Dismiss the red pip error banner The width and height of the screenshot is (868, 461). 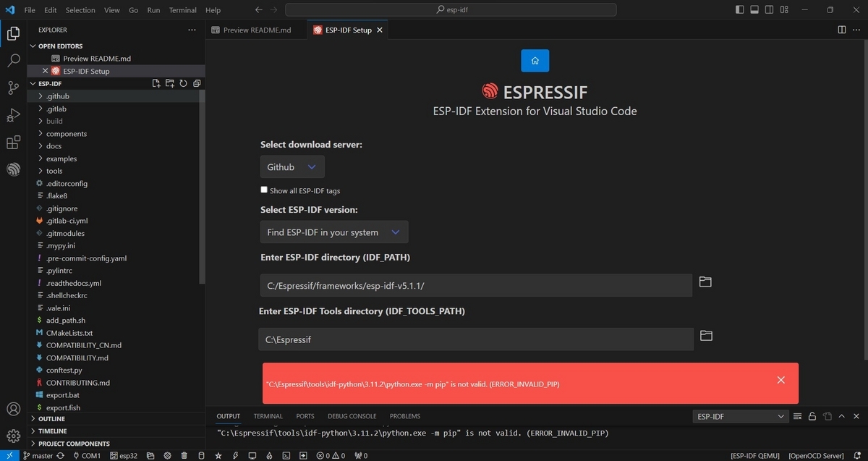[x=780, y=380]
